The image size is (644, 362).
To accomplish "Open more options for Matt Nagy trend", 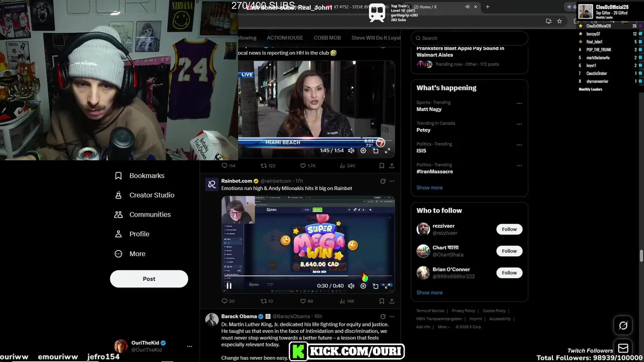I will point(519,104).
